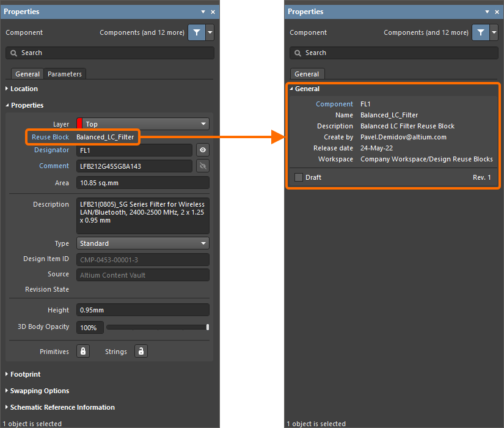Click the Primitives lock icon

click(x=83, y=351)
